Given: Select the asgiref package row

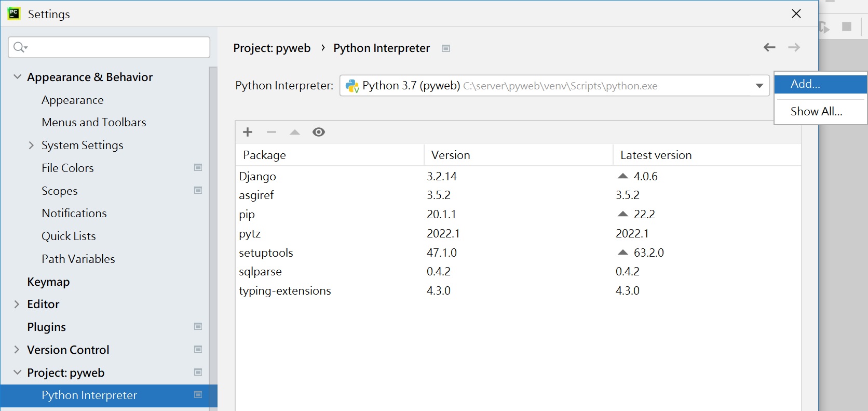Looking at the screenshot, I should [518, 195].
